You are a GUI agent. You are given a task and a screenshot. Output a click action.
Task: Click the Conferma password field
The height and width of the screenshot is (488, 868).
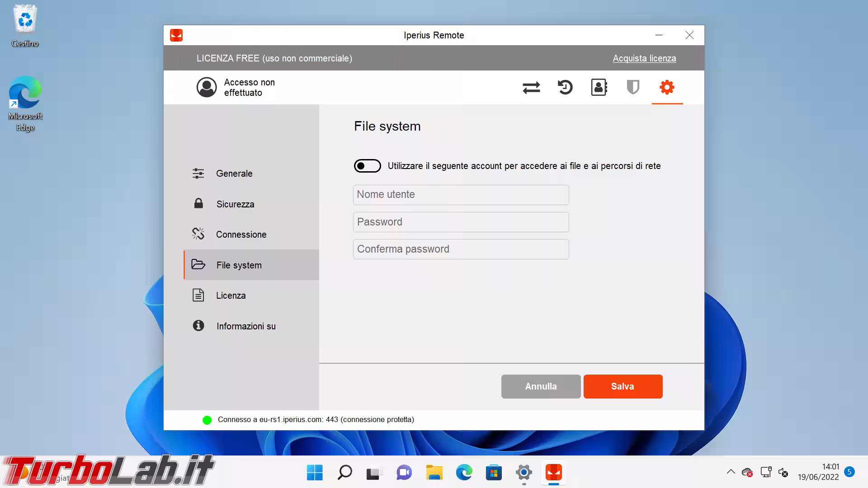click(461, 249)
